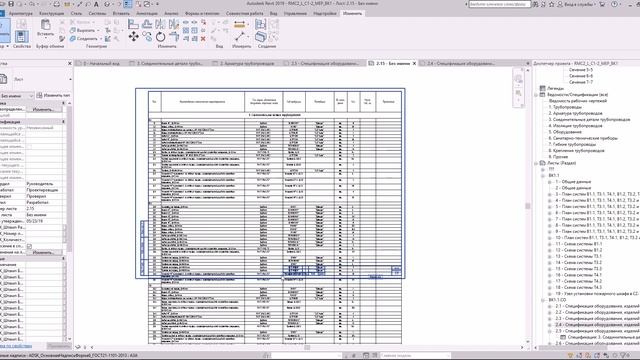Click the Text 'A' icon in quick access toolbar

point(96,4)
